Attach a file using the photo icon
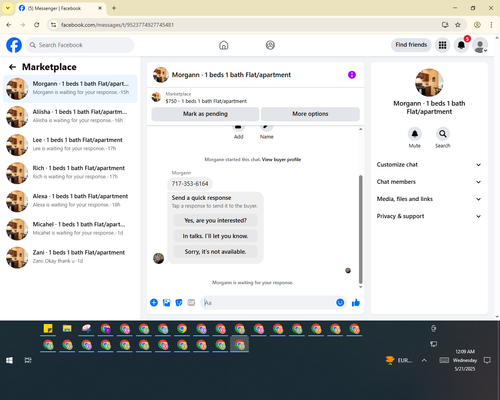 166,303
